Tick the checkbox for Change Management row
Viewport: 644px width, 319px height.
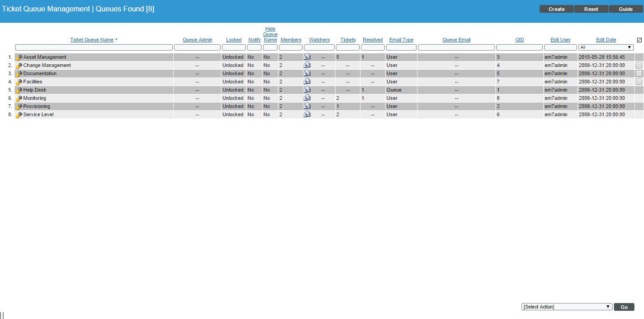click(x=639, y=66)
